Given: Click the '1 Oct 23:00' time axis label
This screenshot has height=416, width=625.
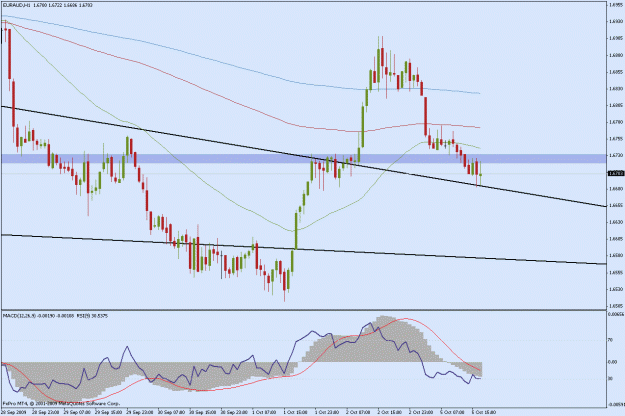Looking at the screenshot, I should click(328, 412).
